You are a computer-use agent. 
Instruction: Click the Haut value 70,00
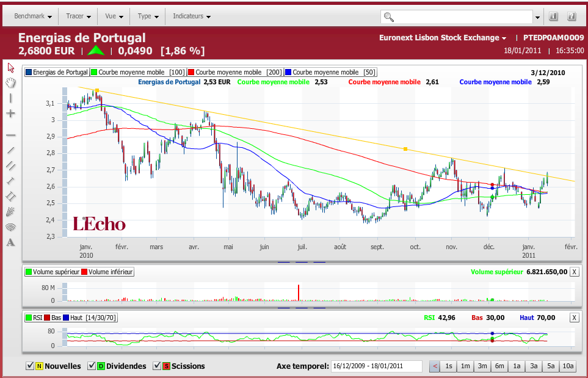[x=546, y=318]
